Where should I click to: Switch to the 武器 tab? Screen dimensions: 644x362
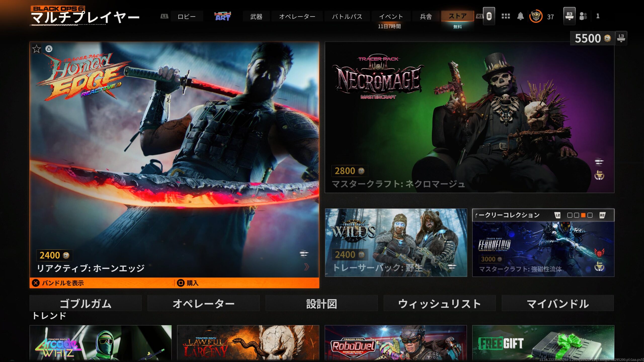coord(256,17)
